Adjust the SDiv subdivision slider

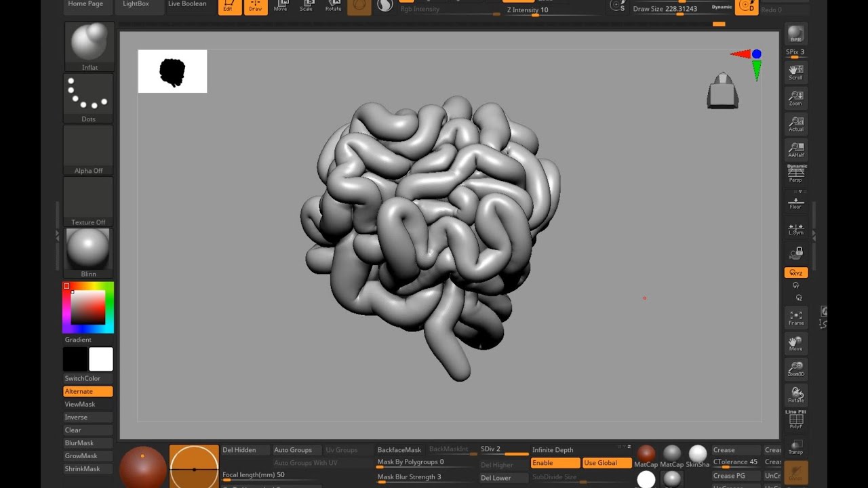[x=504, y=450]
